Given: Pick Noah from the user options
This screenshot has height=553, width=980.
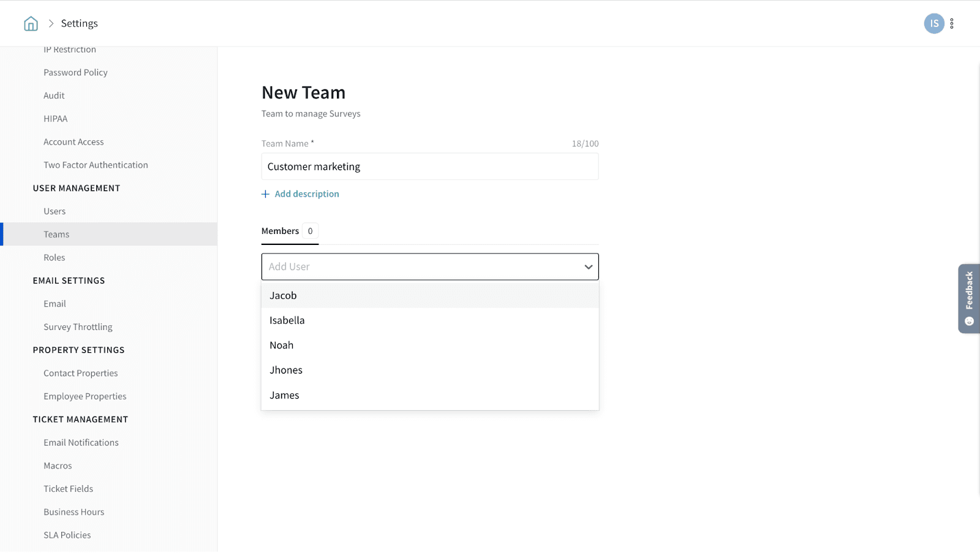Looking at the screenshot, I should click(x=281, y=345).
